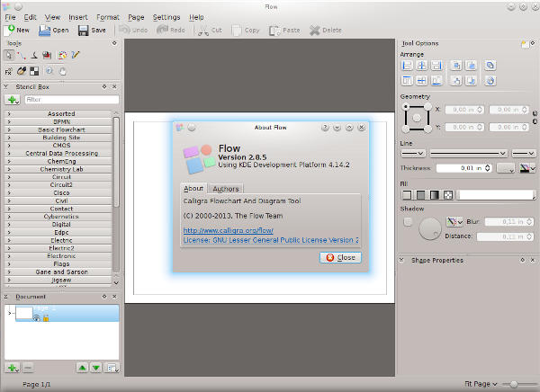Image resolution: width=540 pixels, height=392 pixels.
Task: Select the gradient fill button
Action: tap(435, 195)
